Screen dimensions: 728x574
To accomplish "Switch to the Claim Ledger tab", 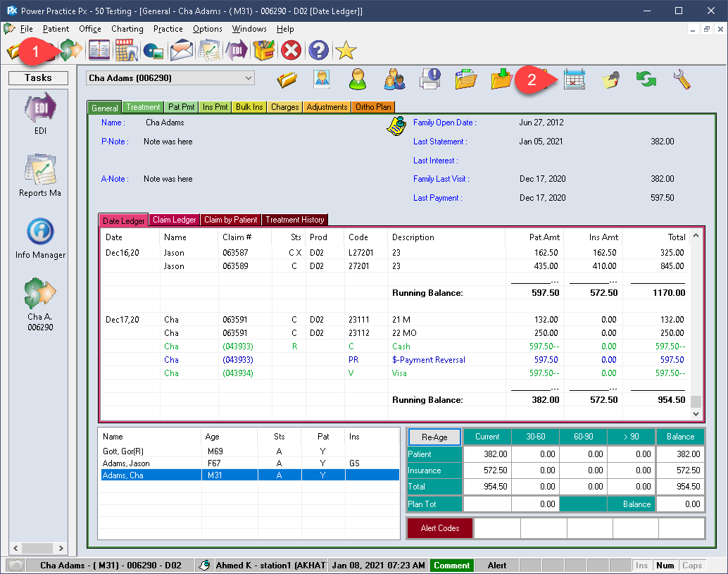I will [x=175, y=220].
